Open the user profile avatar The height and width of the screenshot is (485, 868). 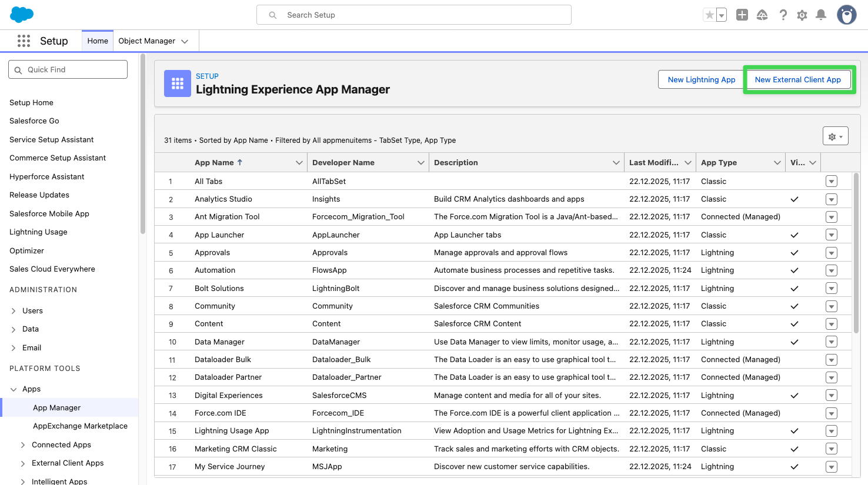(846, 15)
